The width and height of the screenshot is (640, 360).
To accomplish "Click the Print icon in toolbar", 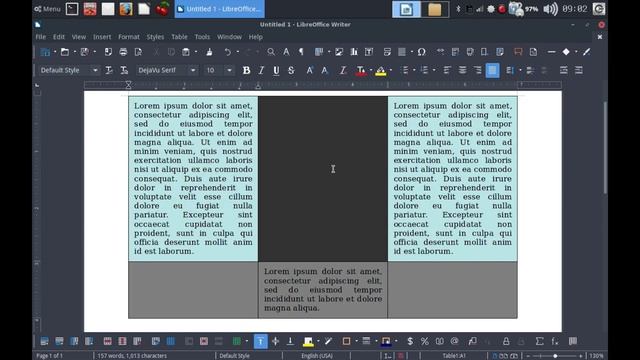I will [x=123, y=52].
